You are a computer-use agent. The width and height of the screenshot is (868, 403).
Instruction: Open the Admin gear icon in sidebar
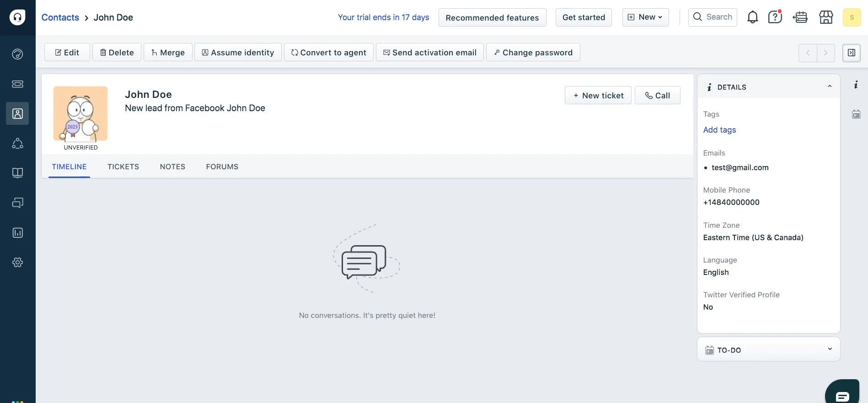coord(17,263)
